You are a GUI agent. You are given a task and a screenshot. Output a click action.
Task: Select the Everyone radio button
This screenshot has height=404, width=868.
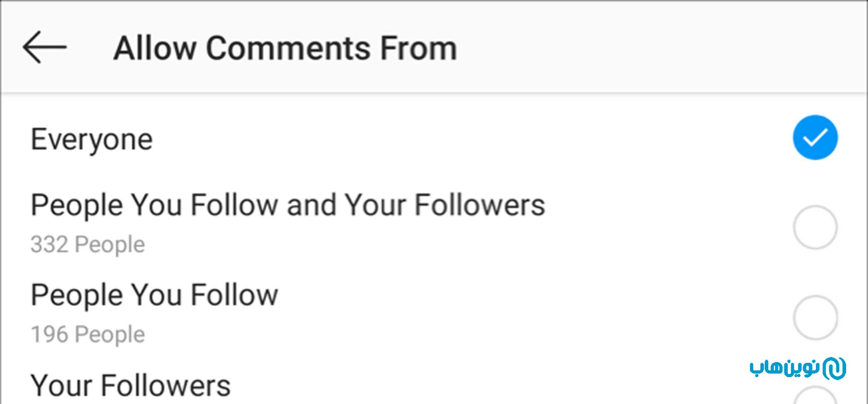[815, 137]
